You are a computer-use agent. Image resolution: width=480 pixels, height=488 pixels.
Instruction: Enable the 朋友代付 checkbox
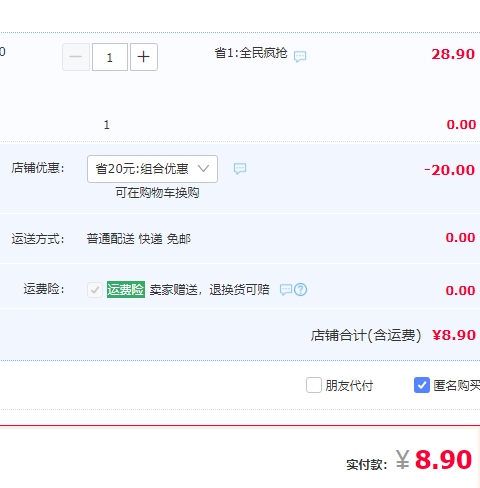(314, 385)
